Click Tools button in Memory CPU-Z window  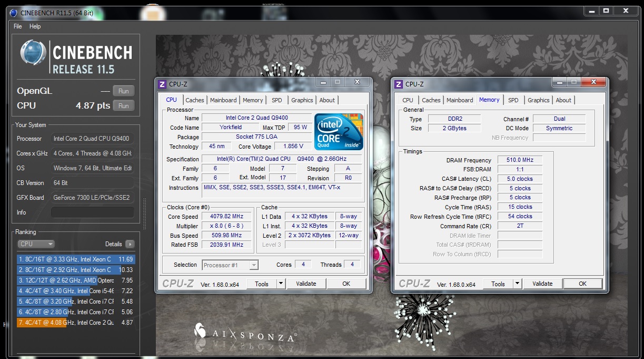coord(498,284)
